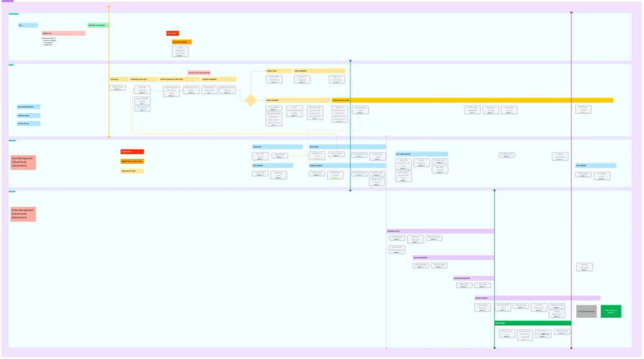Select the Card Management red sticky note
This screenshot has width=644, height=359.
(23, 163)
